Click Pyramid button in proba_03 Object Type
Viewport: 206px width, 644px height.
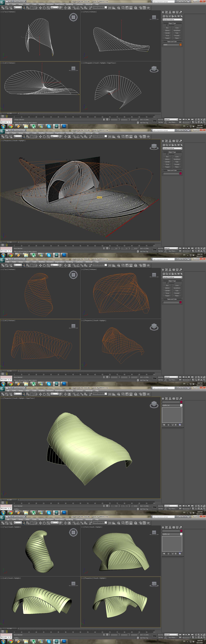coord(177,293)
